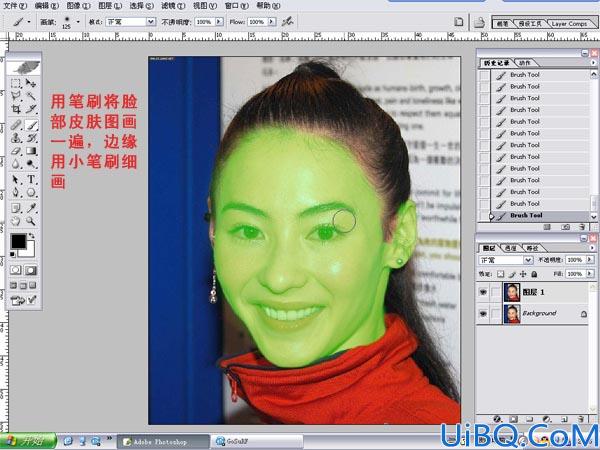Open the 编辑 (Edit) menu
600x450 pixels.
click(47, 6)
